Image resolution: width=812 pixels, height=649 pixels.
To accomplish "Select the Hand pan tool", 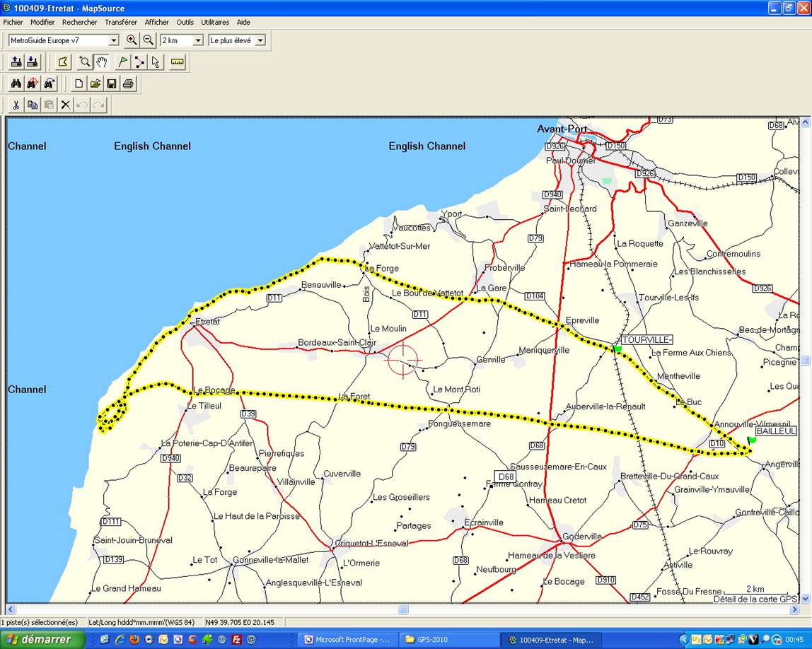I will [101, 62].
